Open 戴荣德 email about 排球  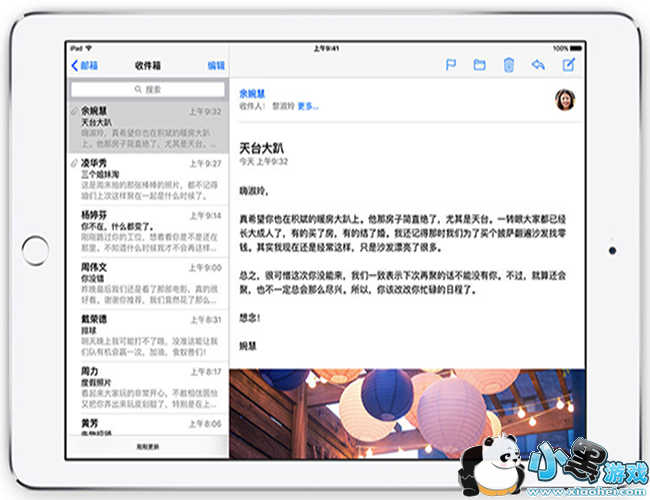148,335
